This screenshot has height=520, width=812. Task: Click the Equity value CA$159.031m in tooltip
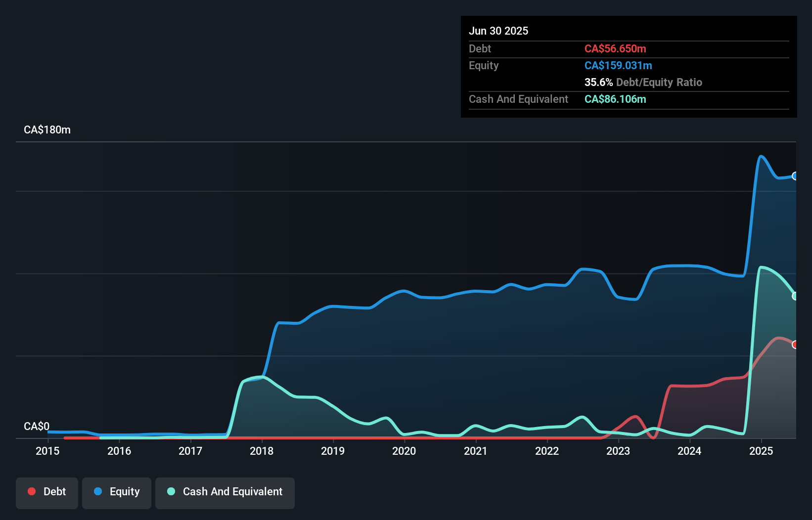pos(618,65)
